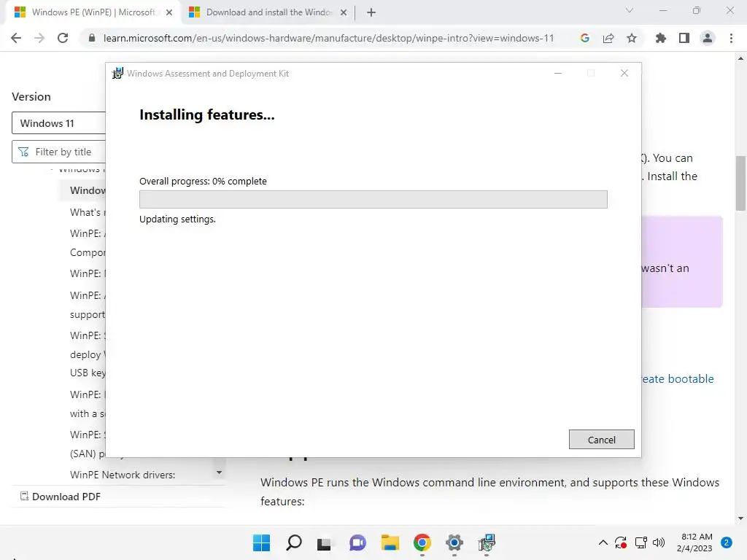Image resolution: width=747 pixels, height=560 pixels.
Task: Click the page vertical scrollbar thumb
Action: click(x=740, y=183)
